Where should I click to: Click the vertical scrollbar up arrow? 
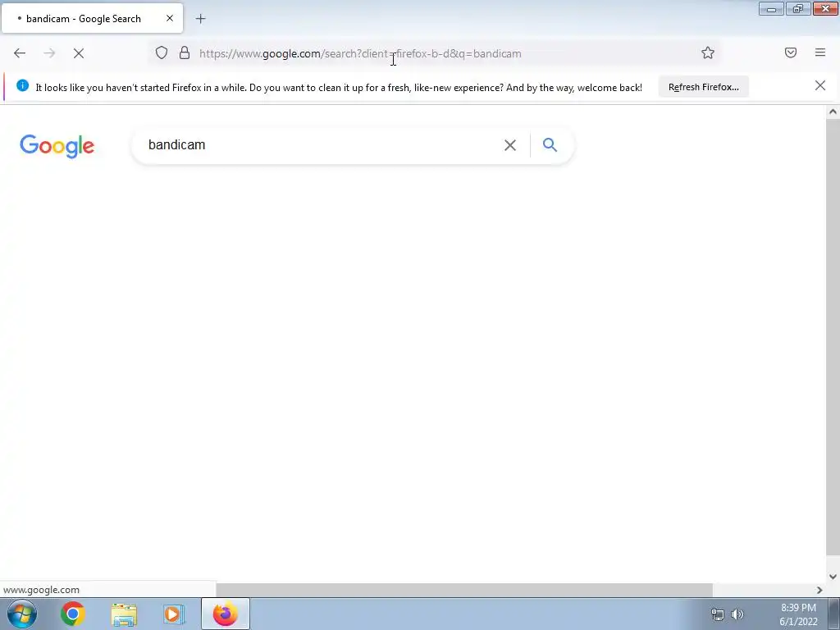pos(833,112)
